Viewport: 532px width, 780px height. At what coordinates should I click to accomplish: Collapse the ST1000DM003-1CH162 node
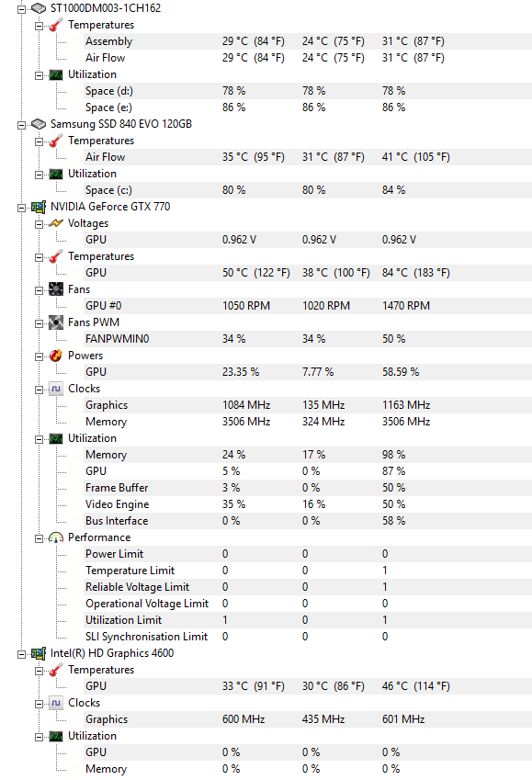[21, 9]
